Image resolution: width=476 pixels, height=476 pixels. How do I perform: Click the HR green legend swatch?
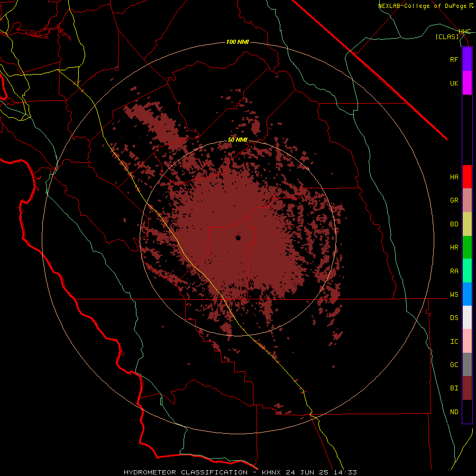point(467,248)
